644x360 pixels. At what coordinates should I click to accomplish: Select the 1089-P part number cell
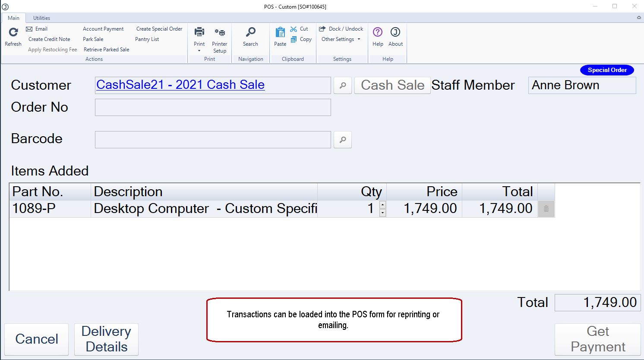(50, 209)
